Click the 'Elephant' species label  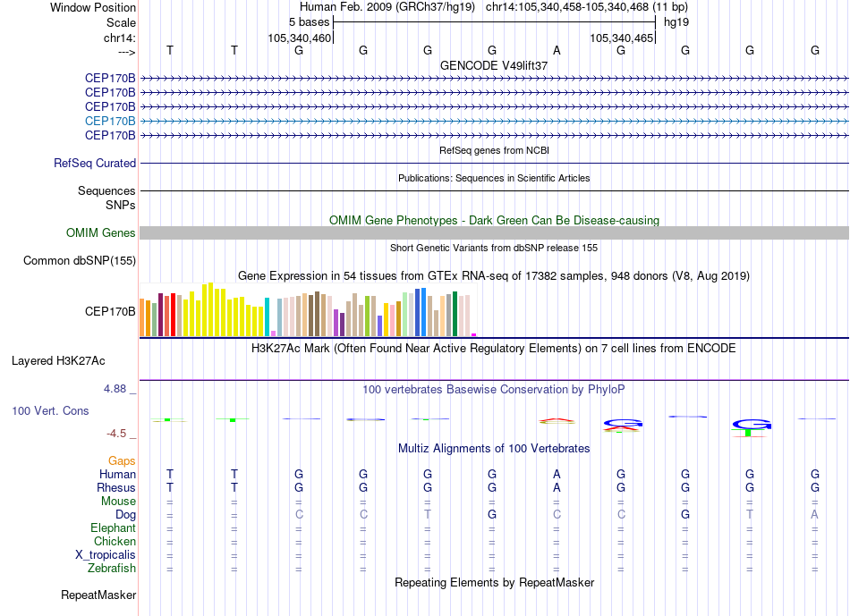pyautogui.click(x=113, y=527)
